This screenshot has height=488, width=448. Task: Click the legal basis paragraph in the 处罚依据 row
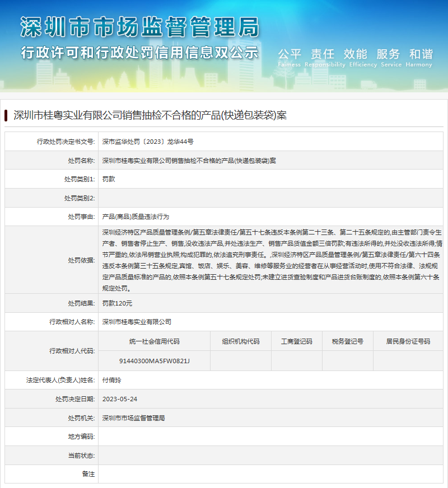[x=272, y=260]
